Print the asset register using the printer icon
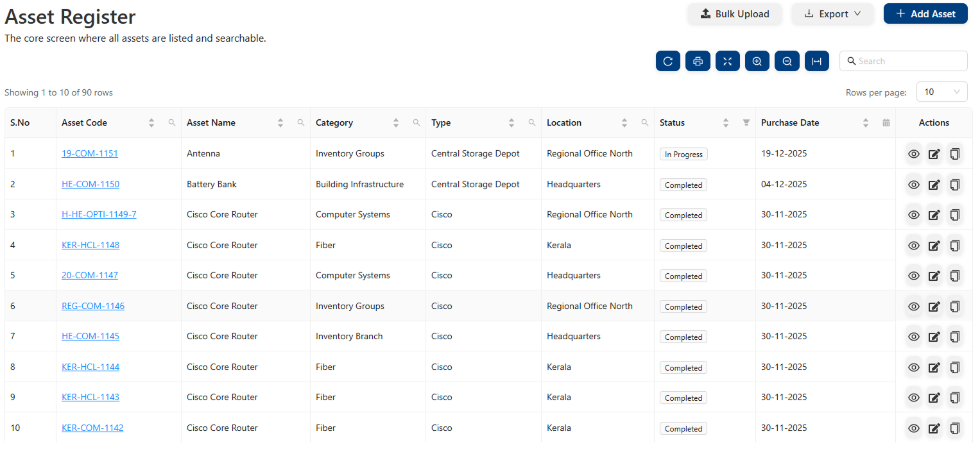Screen dimensions: 980x454 pyautogui.click(x=698, y=62)
